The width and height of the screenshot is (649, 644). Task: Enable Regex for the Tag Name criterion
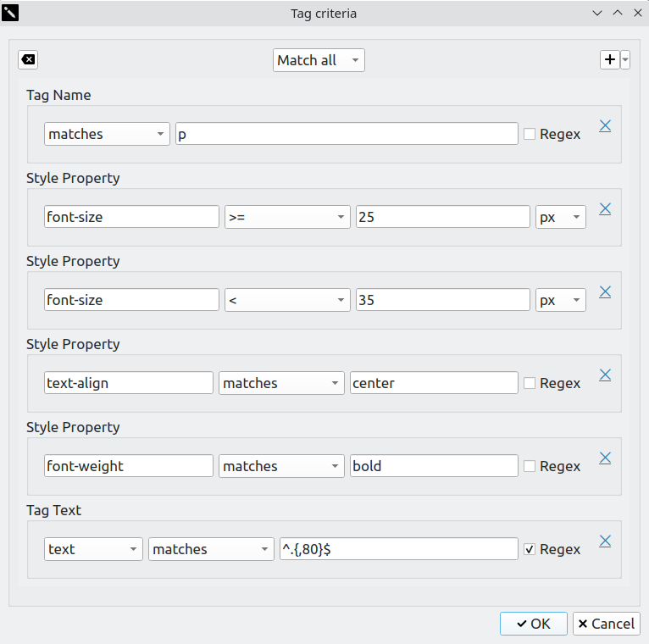530,134
